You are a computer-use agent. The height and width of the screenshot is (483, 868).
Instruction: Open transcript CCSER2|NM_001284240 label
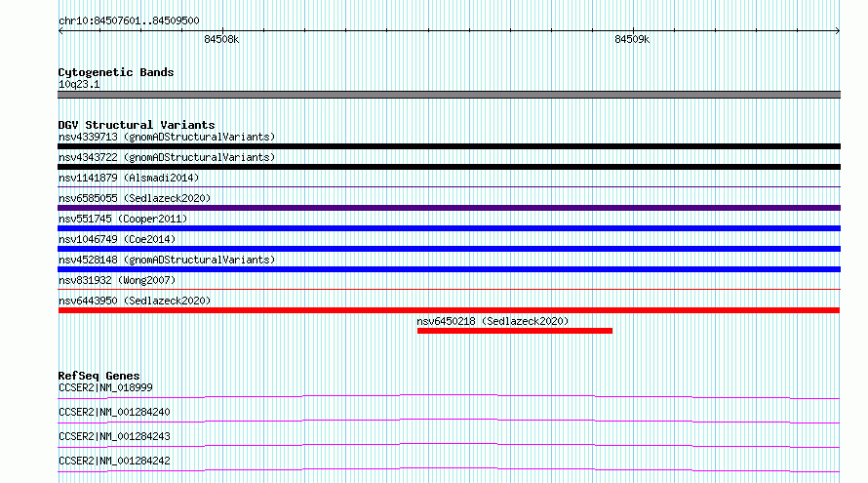pyautogui.click(x=114, y=412)
